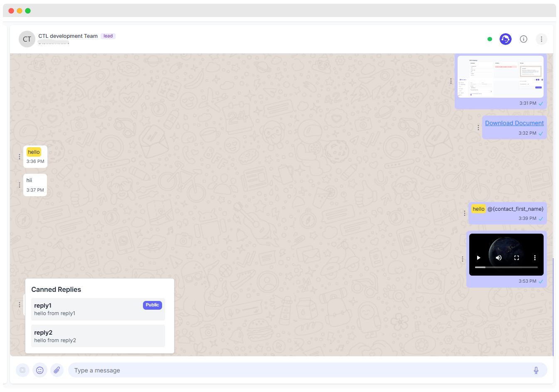
Task: Click the paperclip attachment icon
Action: (57, 370)
